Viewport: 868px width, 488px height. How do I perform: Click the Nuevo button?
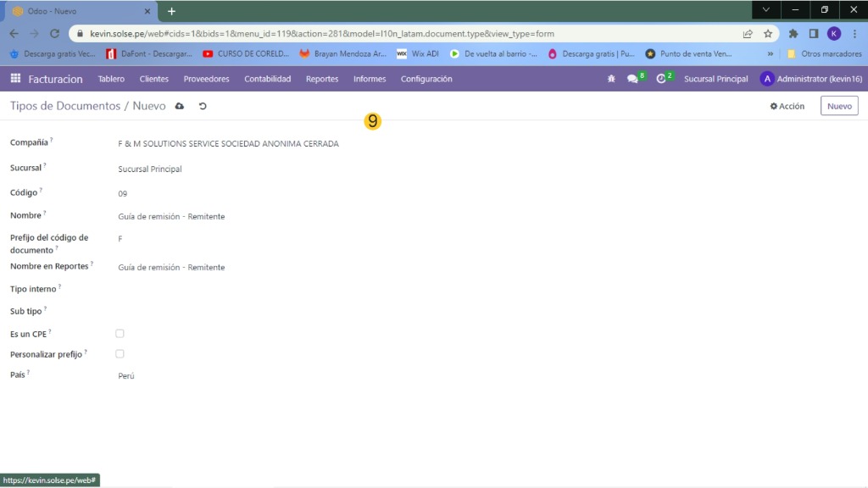tap(838, 106)
